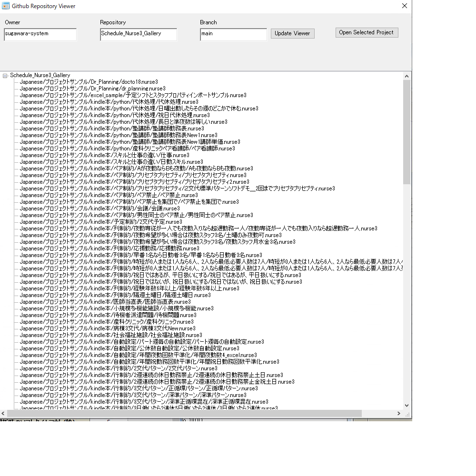Screen dimensions: 476x476
Task: Click the Branch field containing main
Action: [x=233, y=34]
